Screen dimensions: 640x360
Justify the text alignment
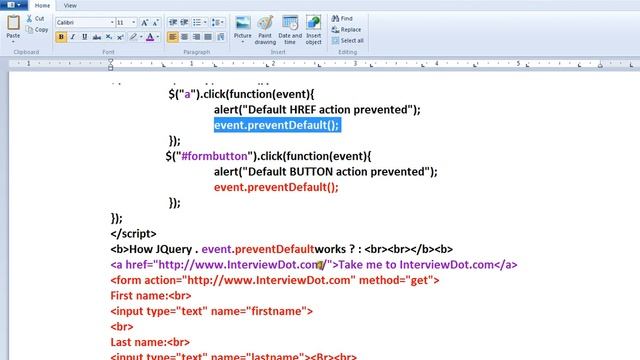point(208,37)
